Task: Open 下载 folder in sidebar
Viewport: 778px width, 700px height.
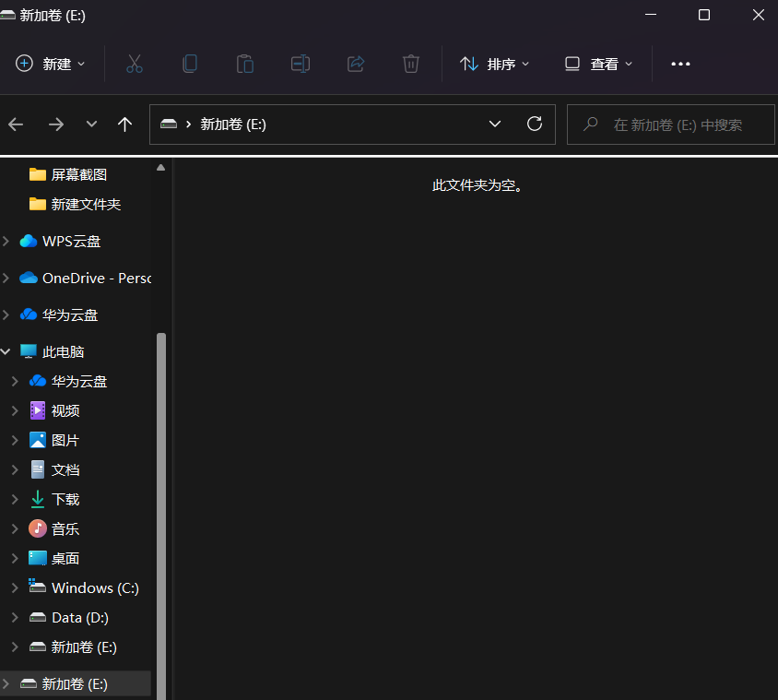Action: click(65, 499)
